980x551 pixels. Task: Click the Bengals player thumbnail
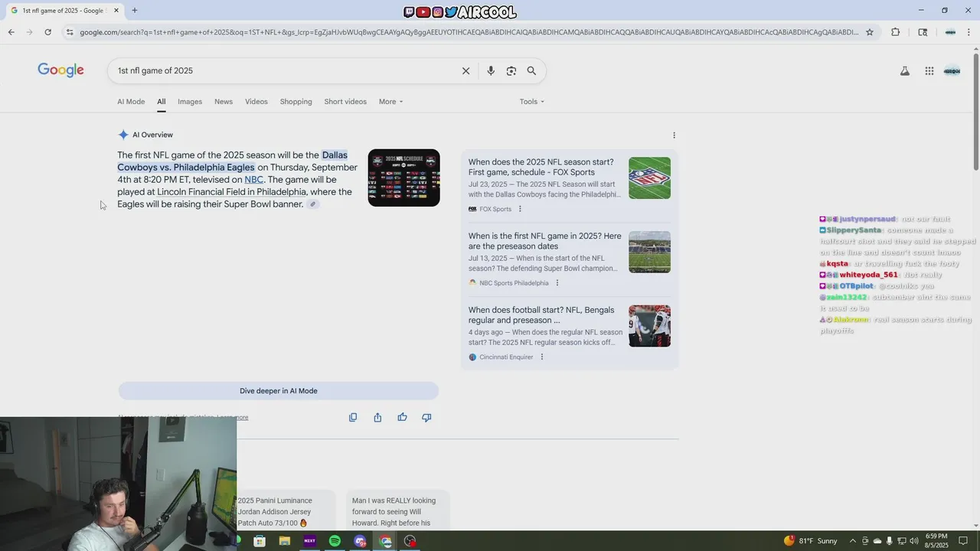(649, 327)
